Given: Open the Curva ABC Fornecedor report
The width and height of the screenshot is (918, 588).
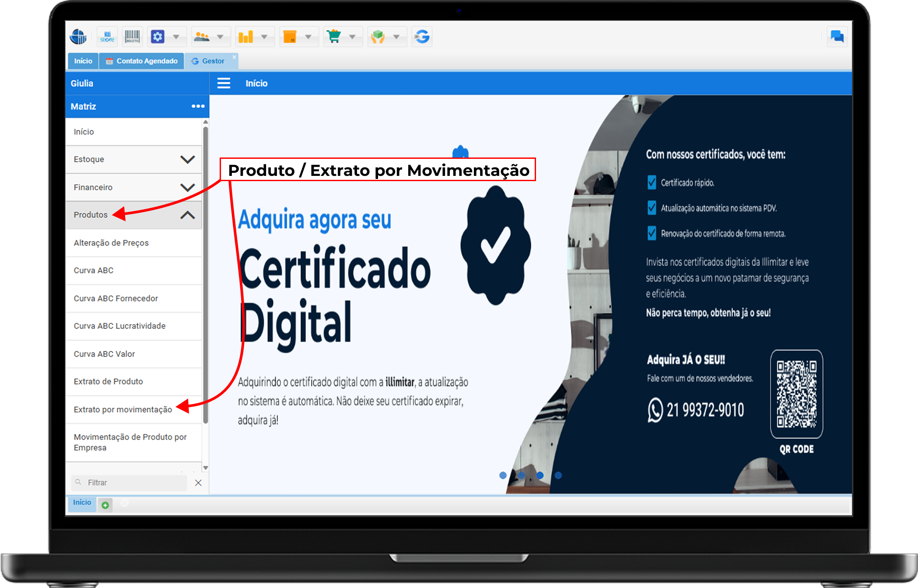Looking at the screenshot, I should (x=116, y=298).
